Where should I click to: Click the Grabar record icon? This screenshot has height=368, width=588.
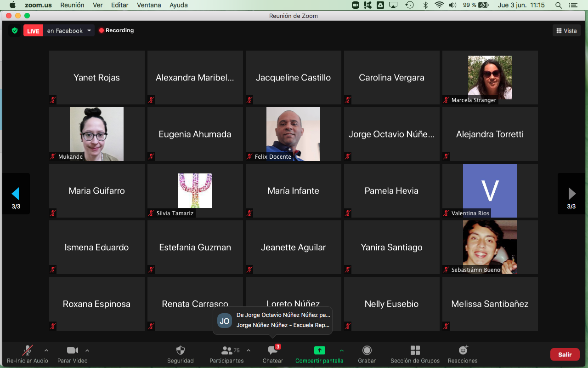click(x=367, y=351)
